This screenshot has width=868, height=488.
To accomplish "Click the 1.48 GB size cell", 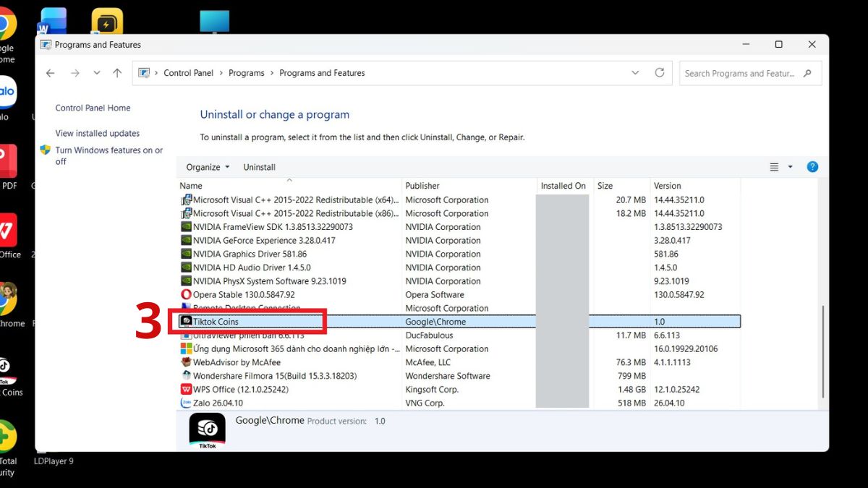I will point(631,390).
